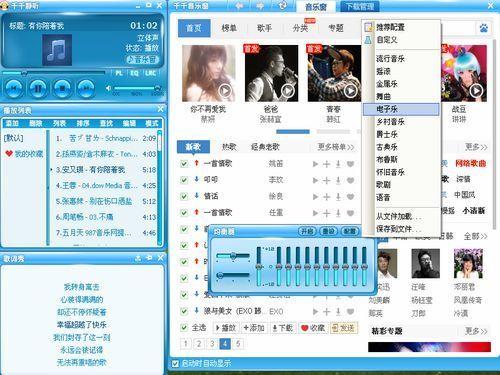Open the 汪峰 artist photo thumbnail
Viewport: 500px width, 375px height.
coord(426,264)
